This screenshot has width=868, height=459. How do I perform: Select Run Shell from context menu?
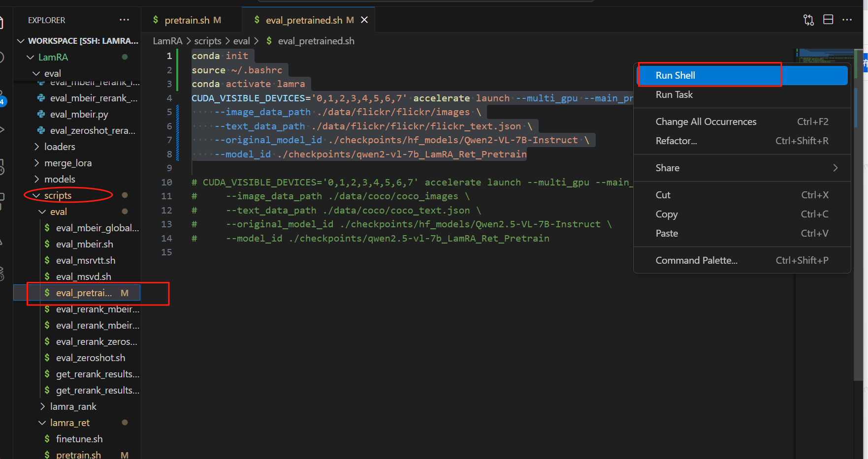click(675, 75)
